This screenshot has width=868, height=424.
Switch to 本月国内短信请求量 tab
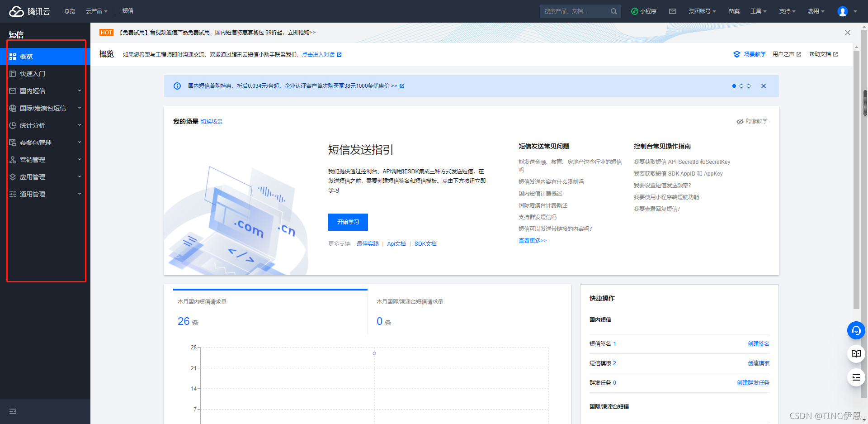point(270,311)
